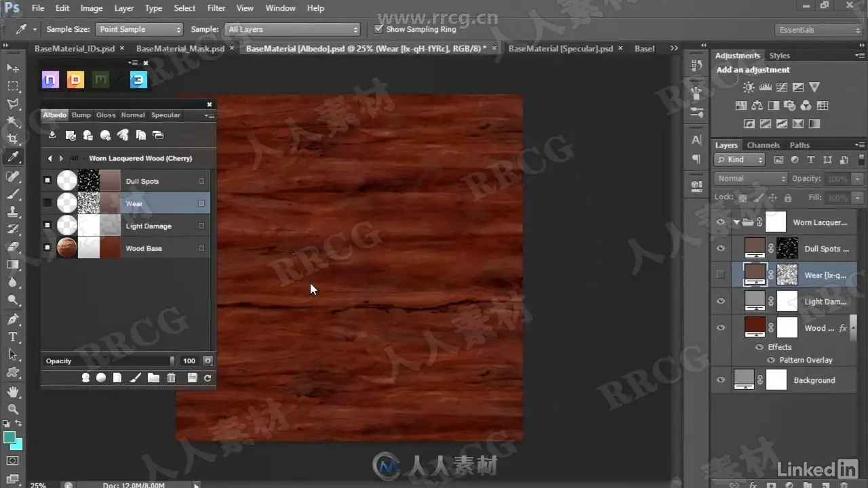The height and width of the screenshot is (488, 868).
Task: Hide the Background layer
Action: point(721,380)
